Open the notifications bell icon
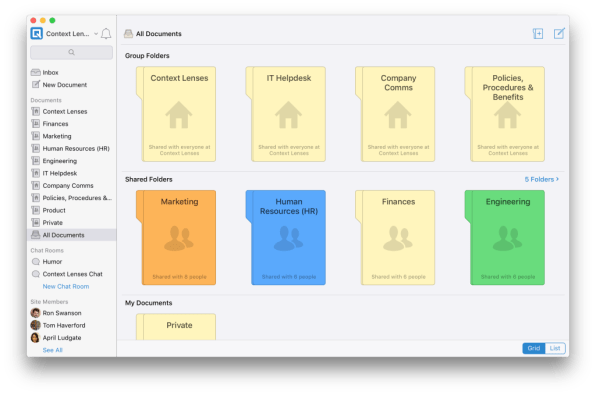Viewport: 596px width, 395px height. pyautogui.click(x=106, y=34)
